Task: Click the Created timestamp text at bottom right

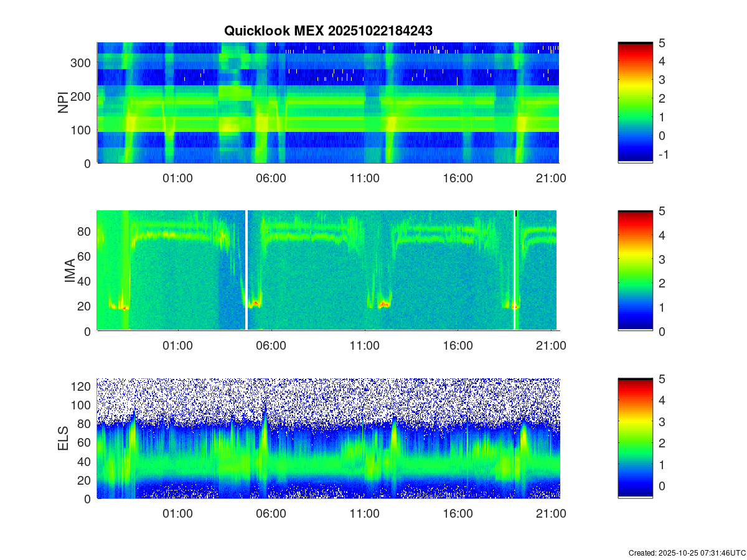Action: coord(687,553)
